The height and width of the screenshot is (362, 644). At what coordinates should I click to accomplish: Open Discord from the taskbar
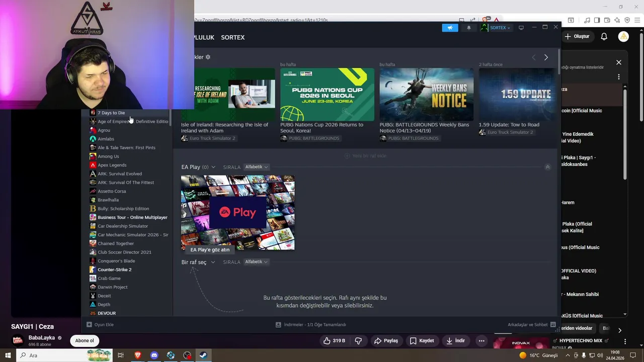pyautogui.click(x=154, y=355)
